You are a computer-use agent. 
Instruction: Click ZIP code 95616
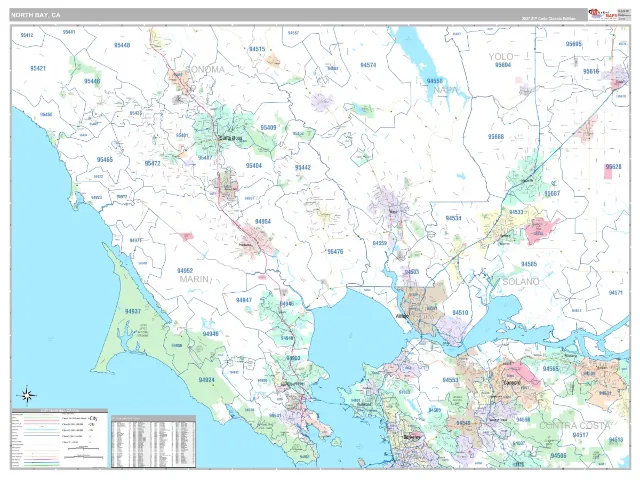(x=591, y=71)
